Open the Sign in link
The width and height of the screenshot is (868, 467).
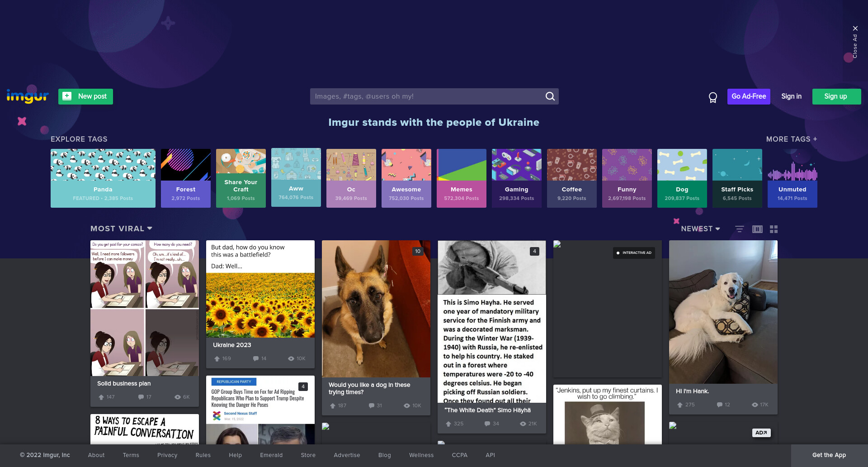791,96
